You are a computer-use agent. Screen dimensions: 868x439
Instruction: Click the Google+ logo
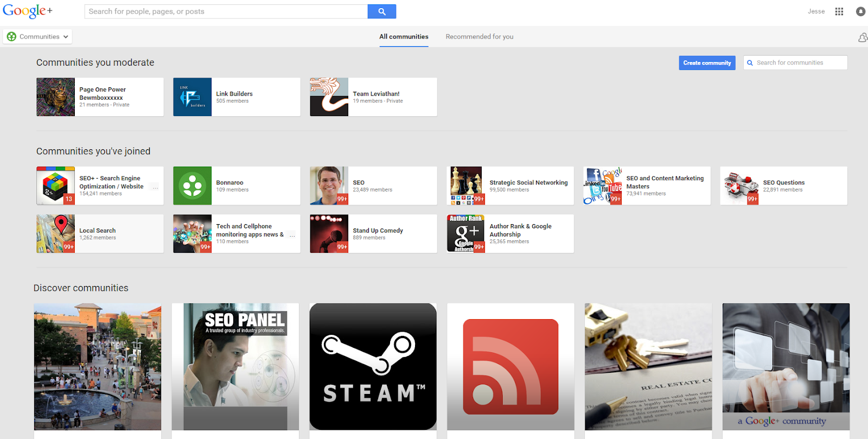coord(27,11)
